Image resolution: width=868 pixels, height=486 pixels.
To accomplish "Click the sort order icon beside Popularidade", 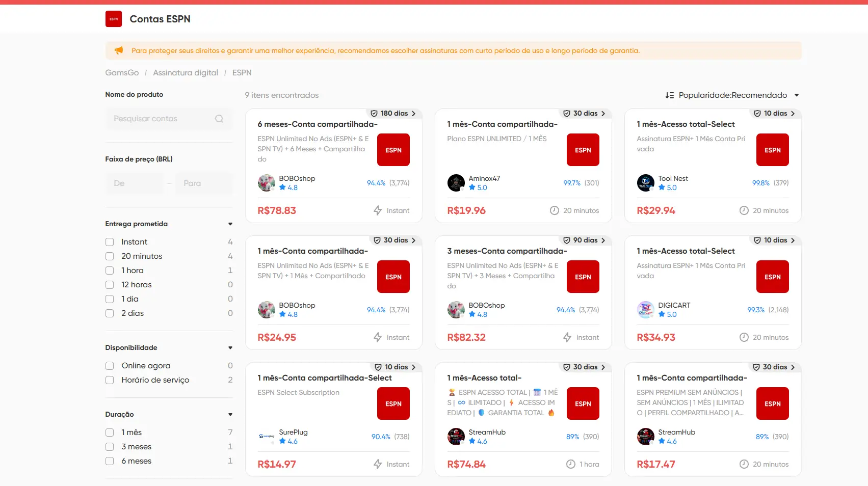I will click(670, 95).
